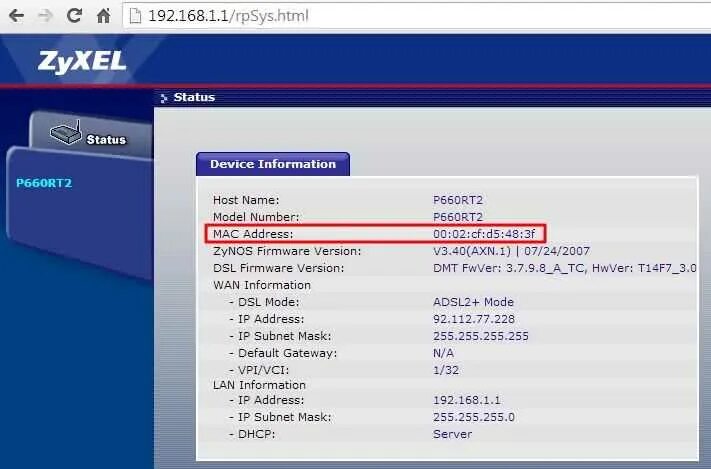This screenshot has height=469, width=711.
Task: Click the LAN subnet mask 255.255.255.0
Action: [474, 417]
